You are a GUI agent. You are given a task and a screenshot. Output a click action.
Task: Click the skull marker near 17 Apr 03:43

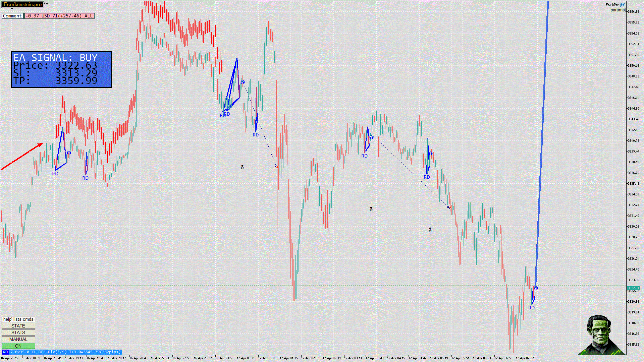point(371,209)
